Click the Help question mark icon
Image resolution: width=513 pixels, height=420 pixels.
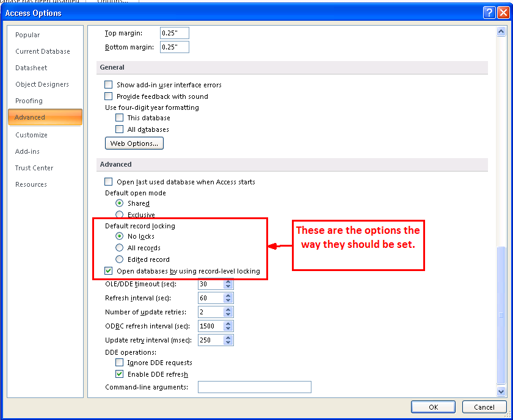(489, 13)
